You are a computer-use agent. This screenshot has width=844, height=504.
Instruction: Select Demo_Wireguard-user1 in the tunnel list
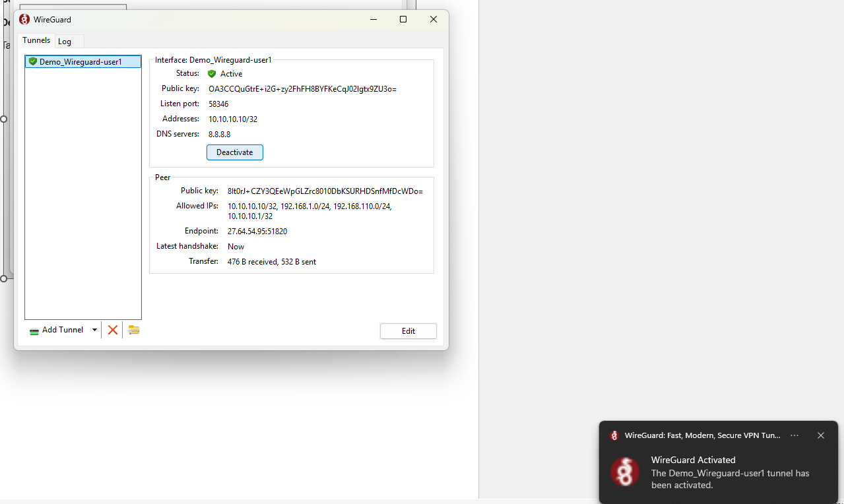coord(81,62)
